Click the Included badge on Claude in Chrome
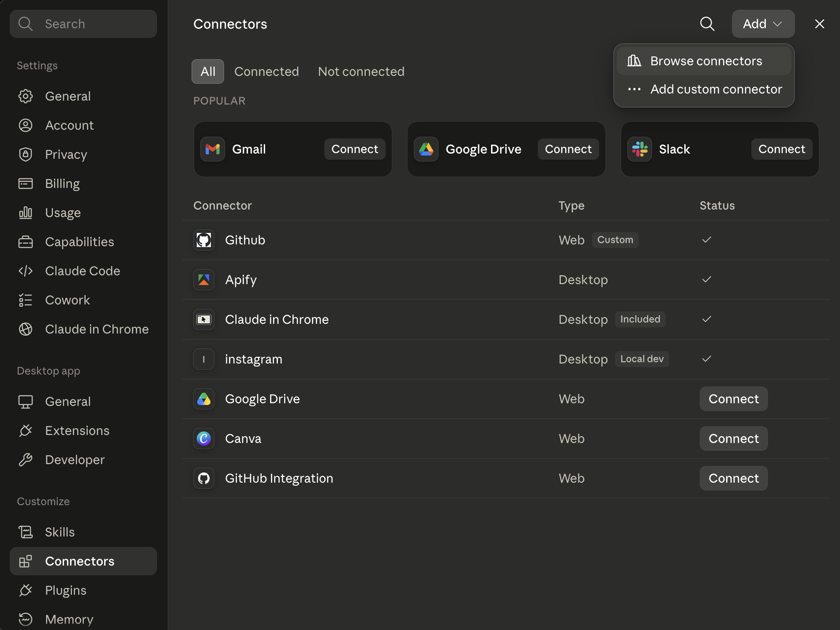The image size is (840, 630). tap(640, 319)
